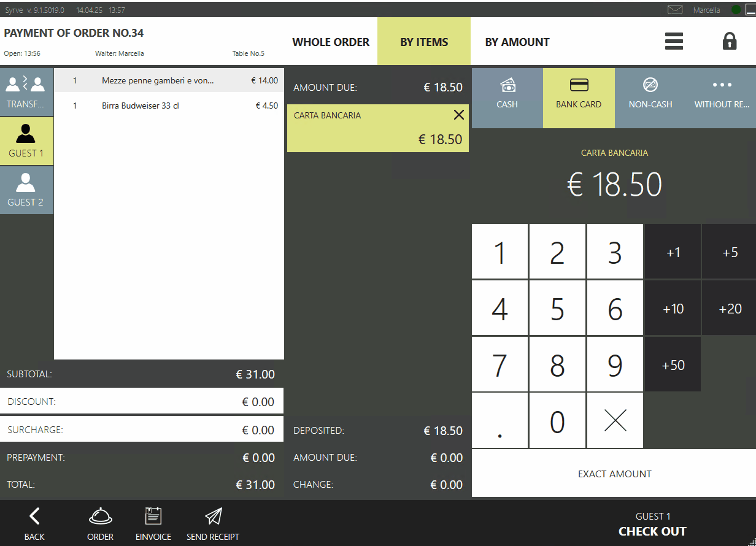
Task: Send receipt via paper plane icon
Action: (x=213, y=524)
